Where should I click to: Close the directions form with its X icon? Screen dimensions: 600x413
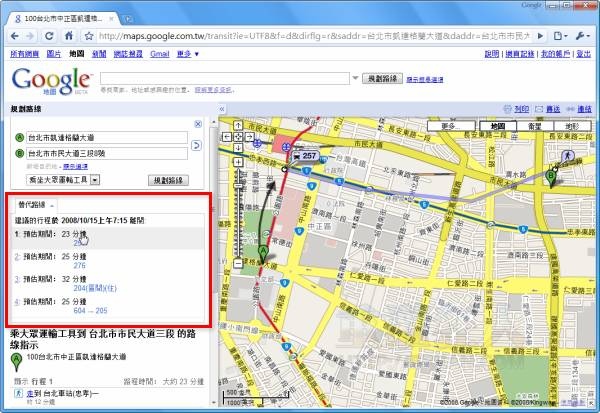tap(198, 124)
